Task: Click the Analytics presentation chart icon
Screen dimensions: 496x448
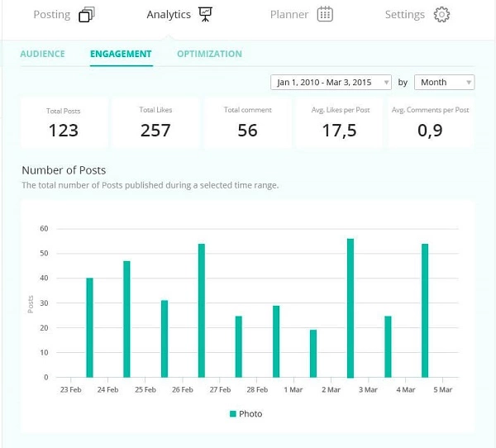Action: 203,15
